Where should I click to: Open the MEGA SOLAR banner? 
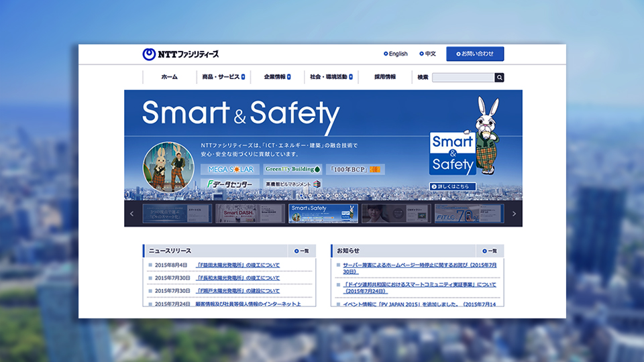[x=230, y=169]
